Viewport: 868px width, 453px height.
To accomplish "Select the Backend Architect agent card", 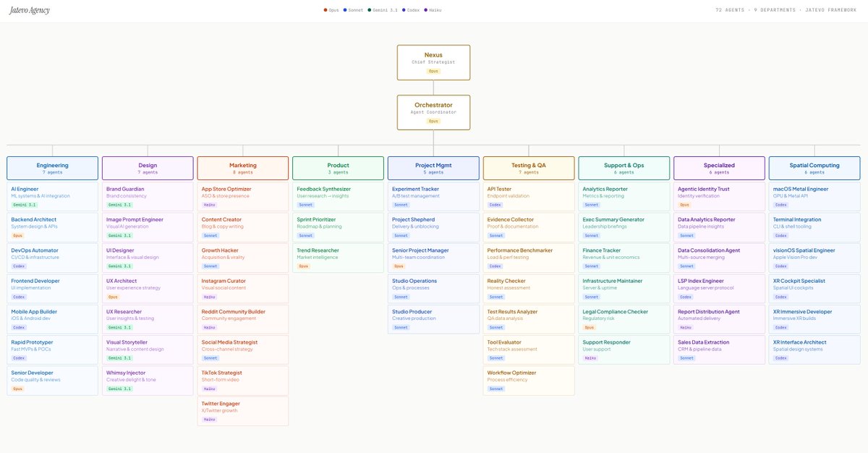I will click(52, 227).
